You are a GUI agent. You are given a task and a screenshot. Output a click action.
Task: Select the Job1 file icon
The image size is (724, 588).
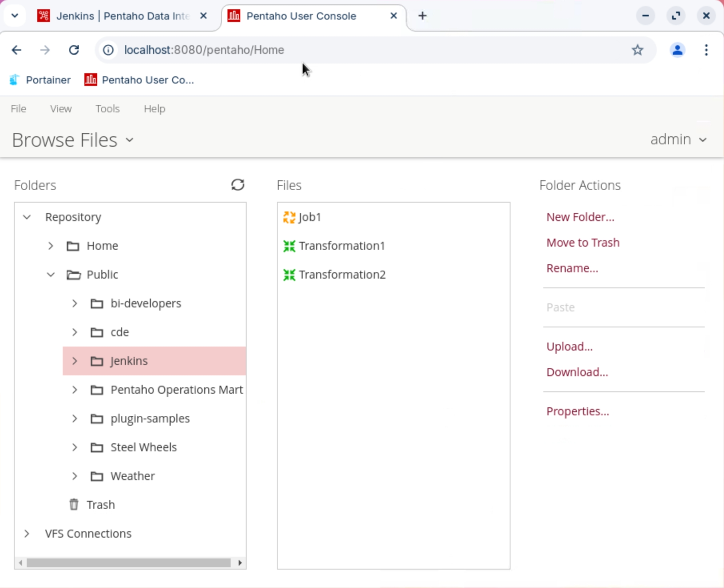tap(289, 217)
